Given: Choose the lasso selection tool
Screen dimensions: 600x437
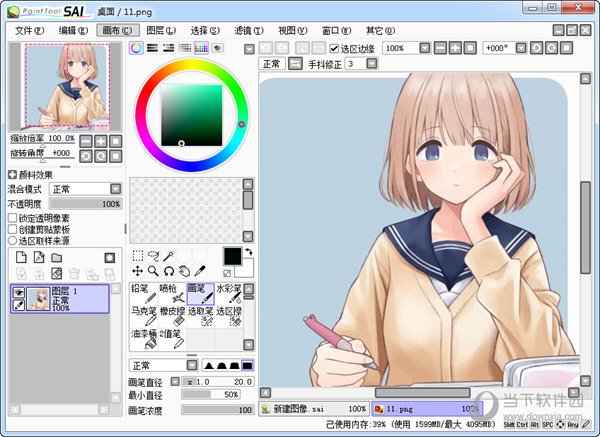Looking at the screenshot, I should pyautogui.click(x=153, y=255).
